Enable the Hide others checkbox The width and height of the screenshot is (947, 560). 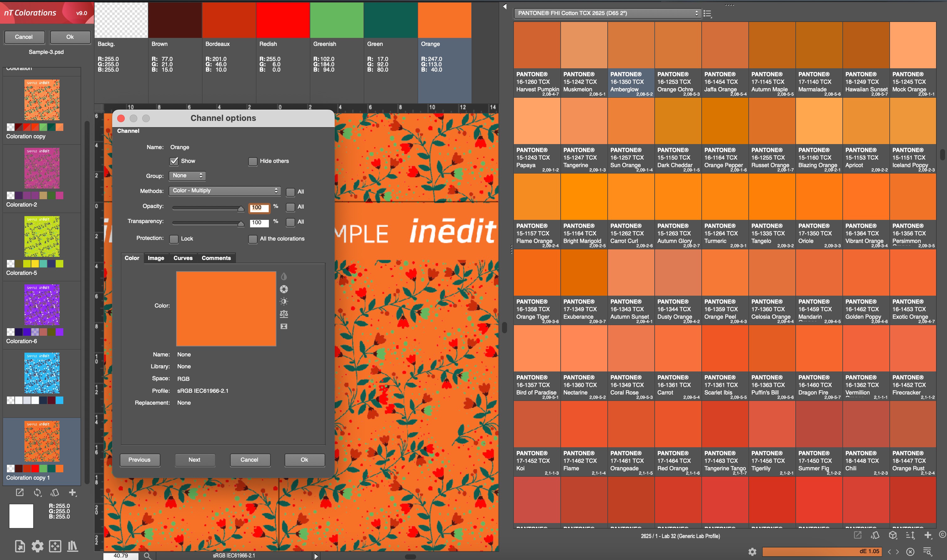[253, 162]
